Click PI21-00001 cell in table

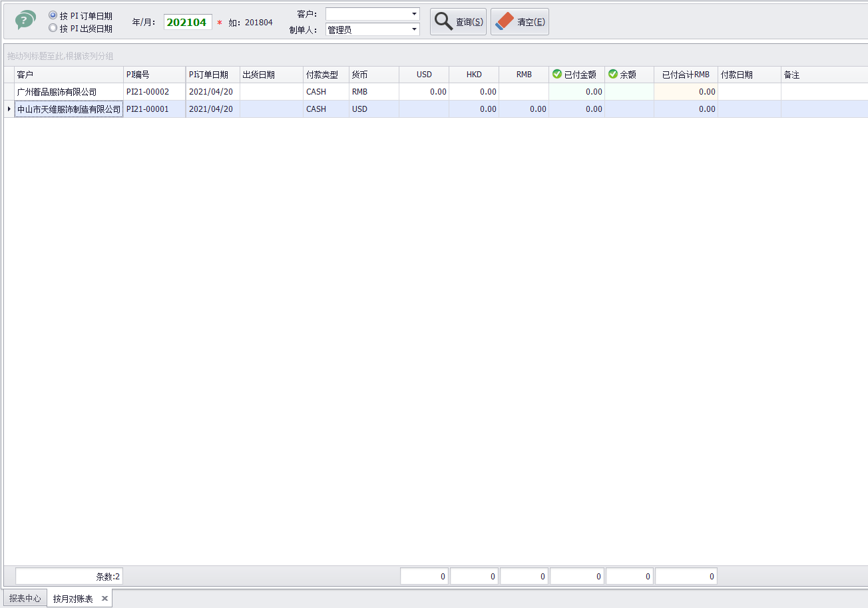(148, 109)
